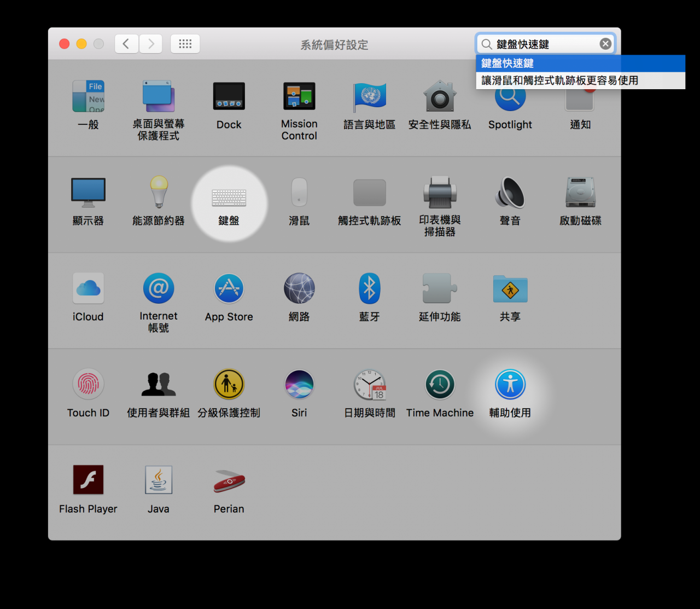The height and width of the screenshot is (609, 700).
Task: Click the magnifying glass in search field
Action: [486, 44]
